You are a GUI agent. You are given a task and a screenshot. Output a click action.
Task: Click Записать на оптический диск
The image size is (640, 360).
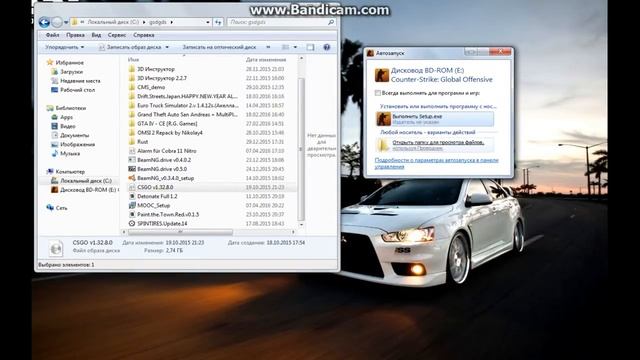219,47
